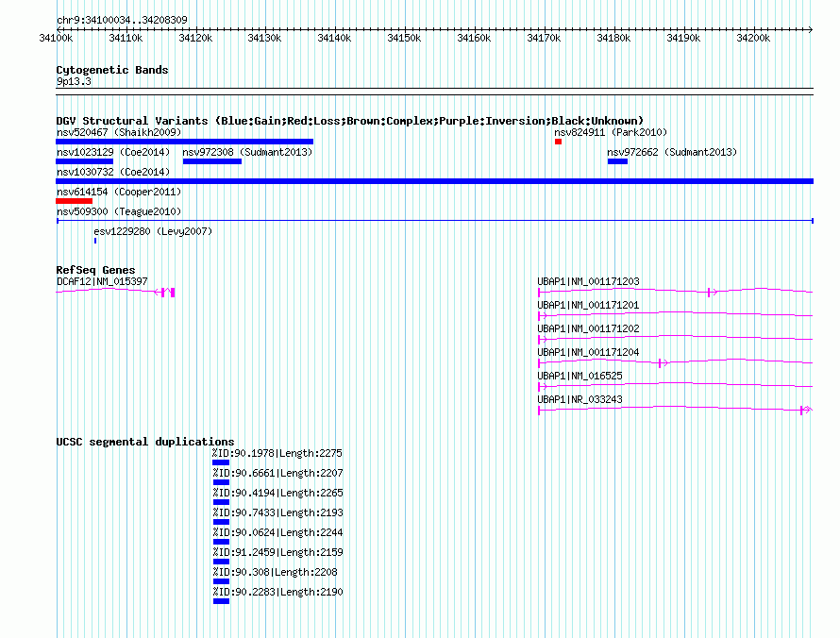
Task: Click the DGV Structural Variants track heading
Action: (350, 121)
